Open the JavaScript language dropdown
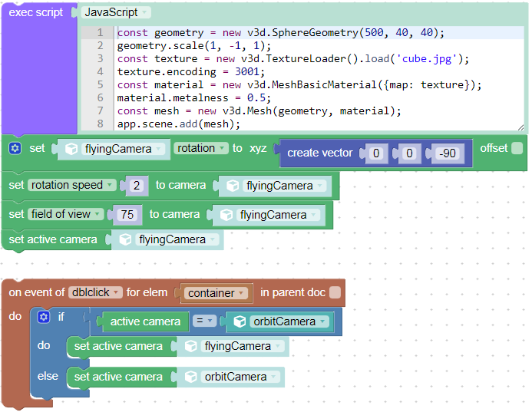This screenshot has width=532, height=412. (x=116, y=12)
